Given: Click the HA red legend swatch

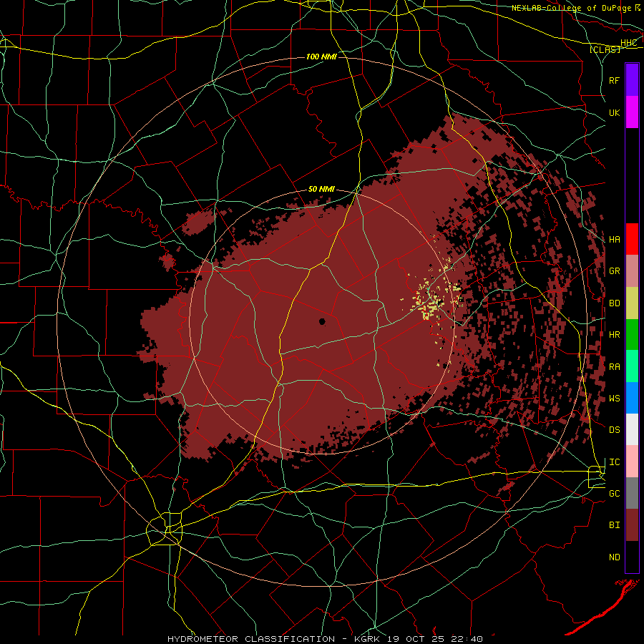Looking at the screenshot, I should pos(632,239).
